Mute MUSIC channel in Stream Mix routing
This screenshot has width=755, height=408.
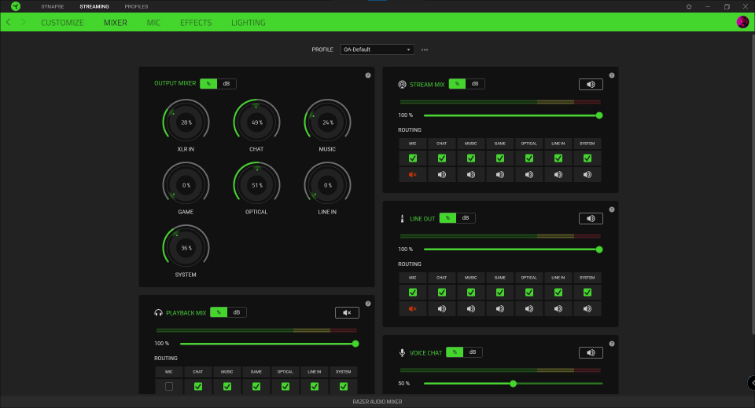click(471, 174)
